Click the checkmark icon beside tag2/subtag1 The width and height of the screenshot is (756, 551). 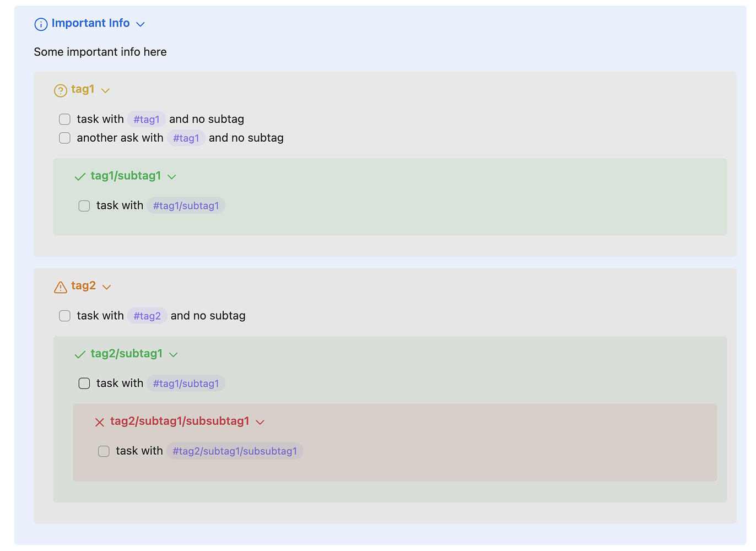pyautogui.click(x=79, y=354)
